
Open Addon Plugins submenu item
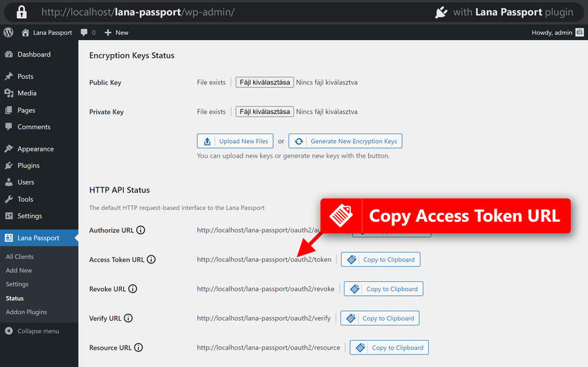tap(26, 312)
